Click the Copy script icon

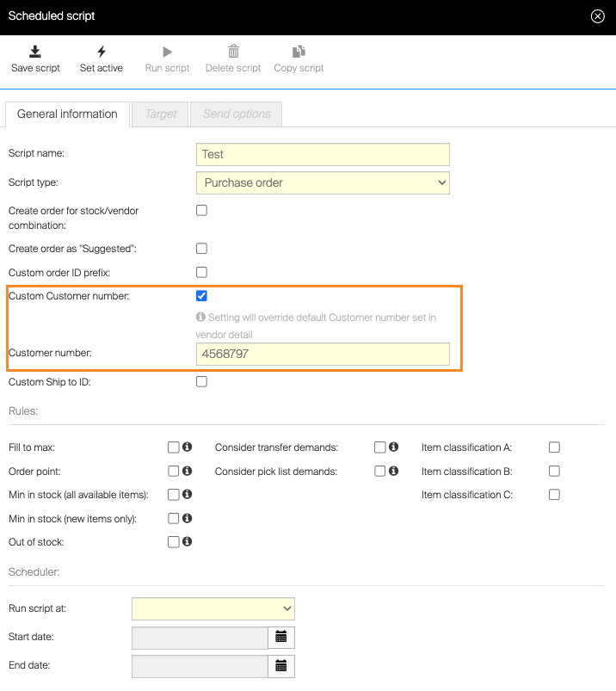point(299,52)
